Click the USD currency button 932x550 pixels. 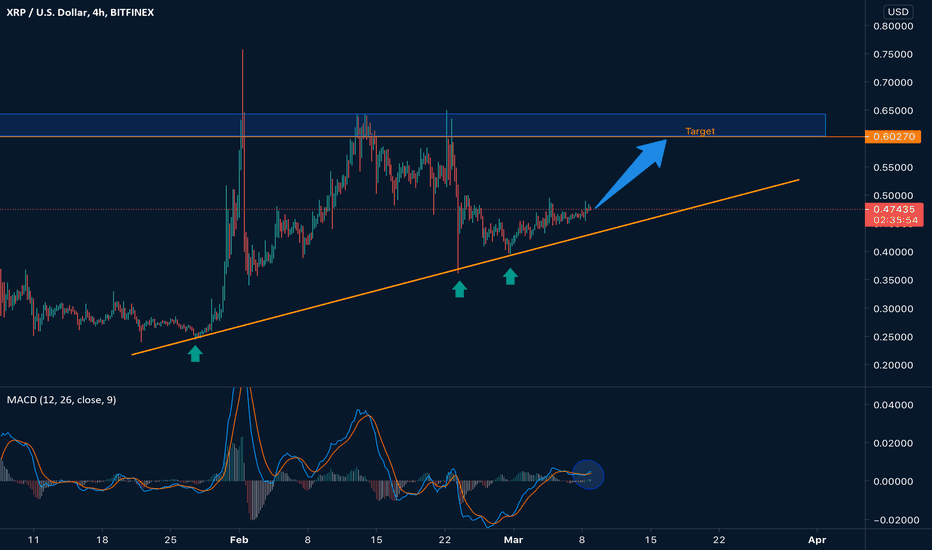point(898,12)
